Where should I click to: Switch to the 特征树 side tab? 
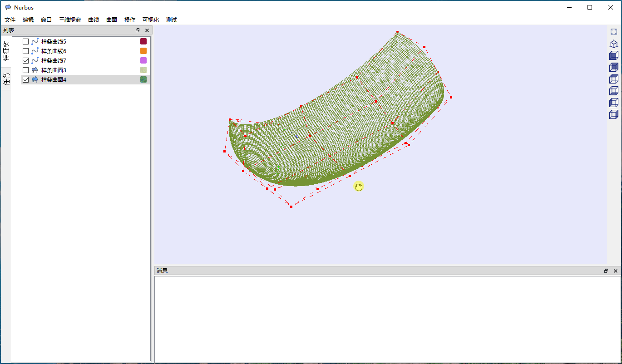click(x=6, y=51)
